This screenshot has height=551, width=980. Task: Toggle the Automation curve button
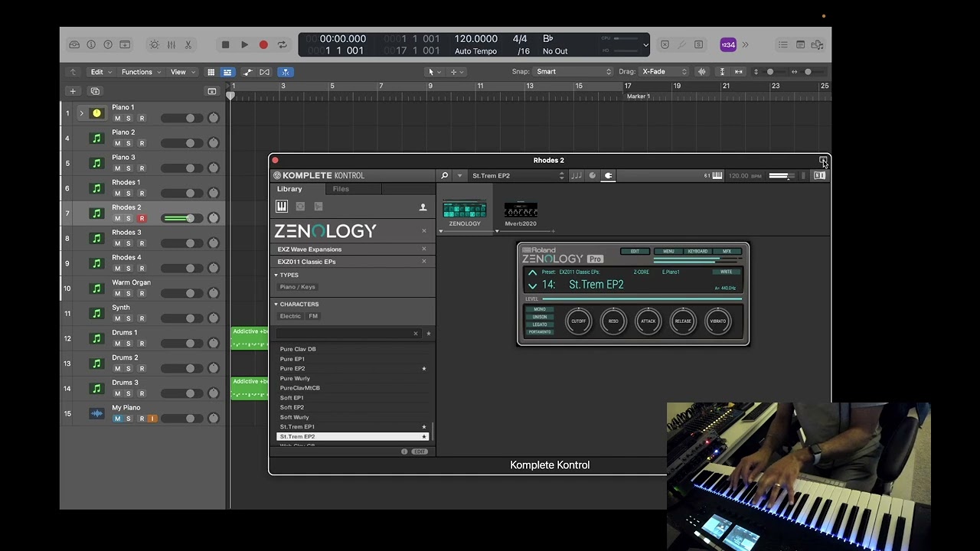(x=247, y=72)
